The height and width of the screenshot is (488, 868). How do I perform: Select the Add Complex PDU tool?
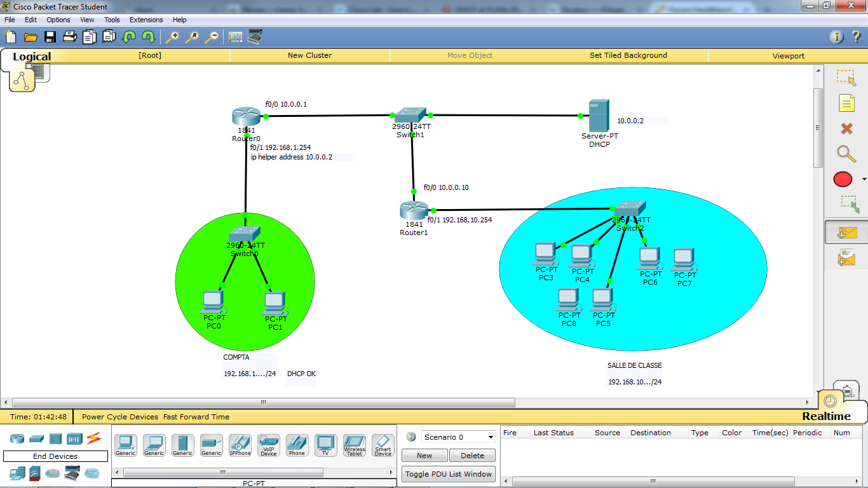pyautogui.click(x=846, y=257)
